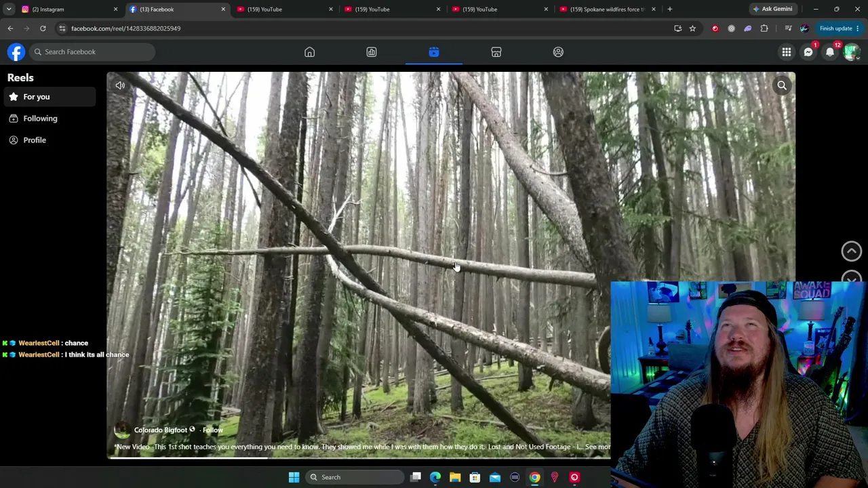Expand the caption with See more
Image resolution: width=868 pixels, height=488 pixels.
coord(597,447)
